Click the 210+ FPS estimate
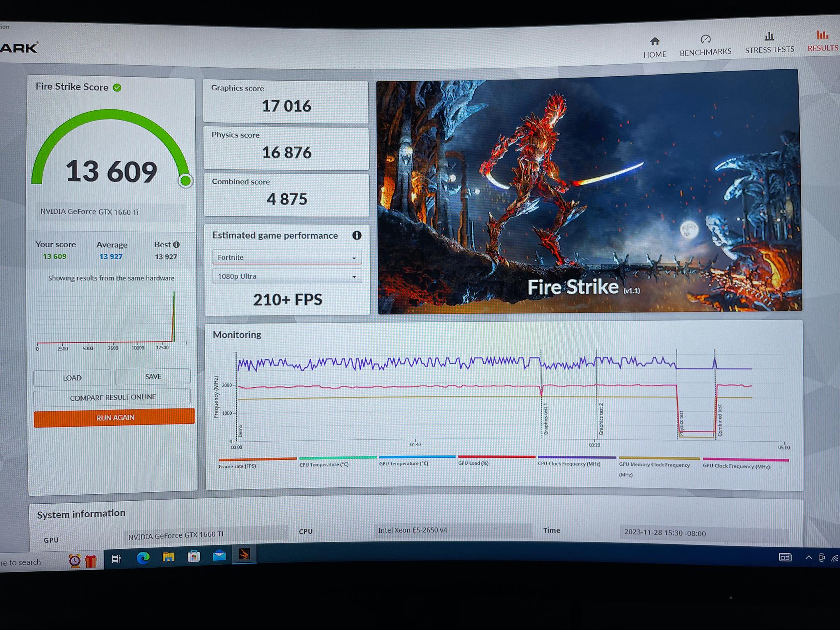Screen dimensions: 840x630 point(288,299)
